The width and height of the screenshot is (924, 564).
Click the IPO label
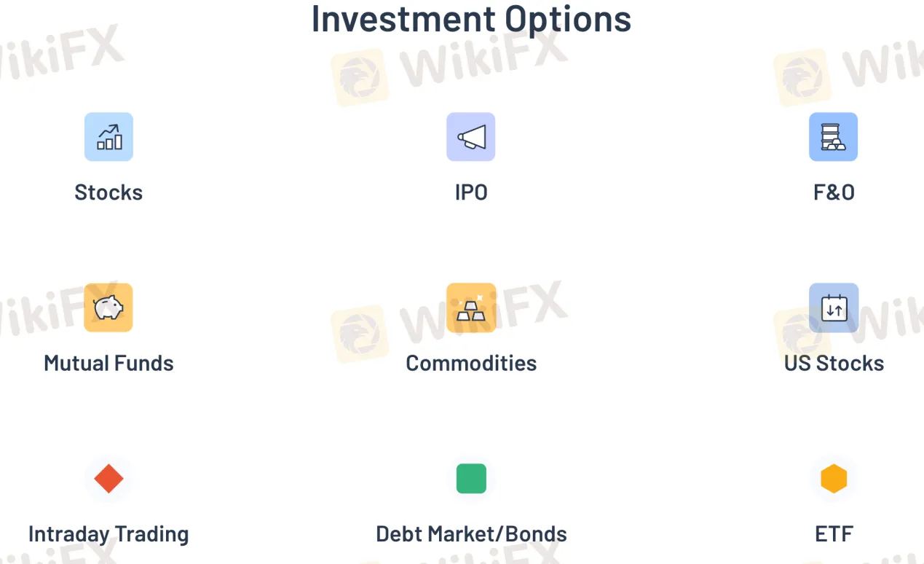[x=470, y=192]
